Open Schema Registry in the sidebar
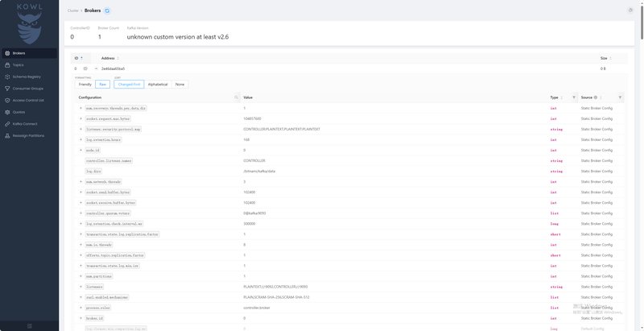This screenshot has width=644, height=331. click(27, 77)
